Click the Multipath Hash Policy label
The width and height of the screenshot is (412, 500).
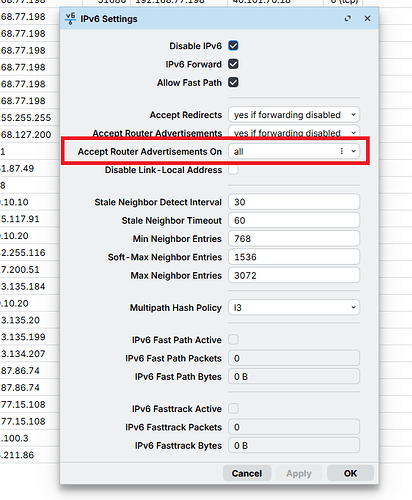176,308
